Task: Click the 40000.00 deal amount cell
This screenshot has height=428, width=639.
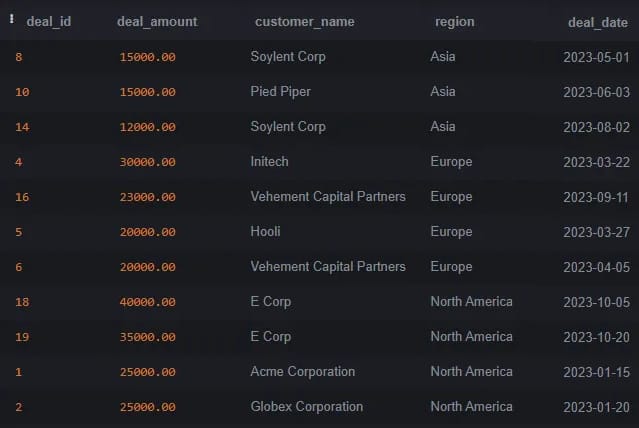Action: tap(147, 302)
